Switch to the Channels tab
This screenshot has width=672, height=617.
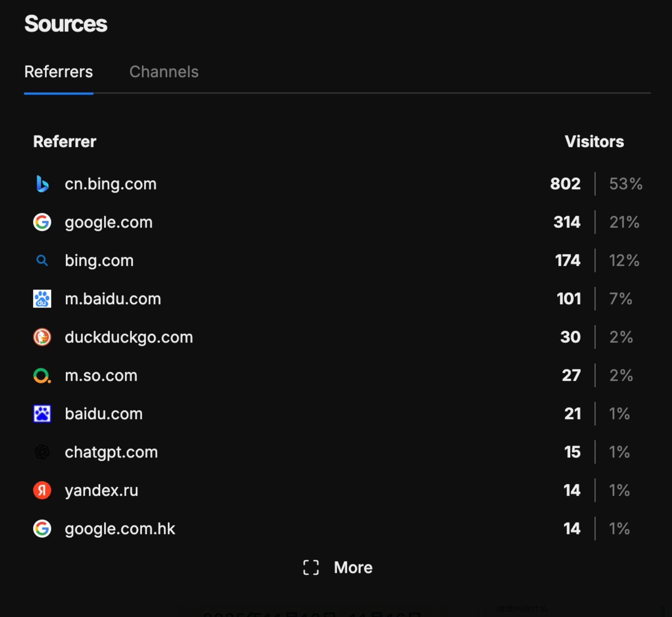coord(164,72)
